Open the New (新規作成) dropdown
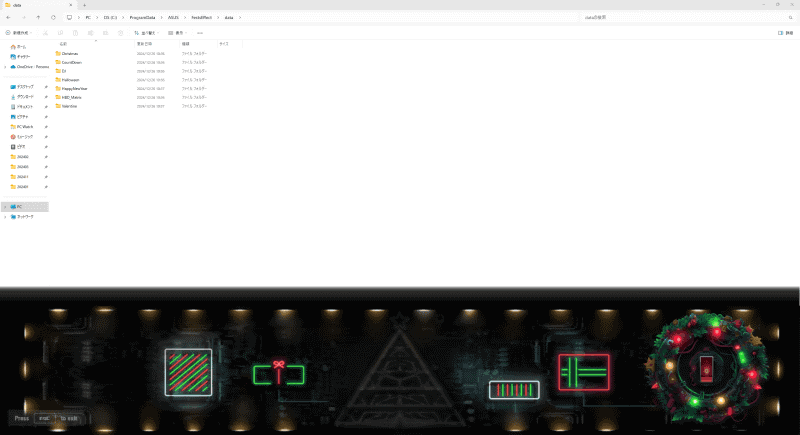800x435 pixels. tap(19, 33)
